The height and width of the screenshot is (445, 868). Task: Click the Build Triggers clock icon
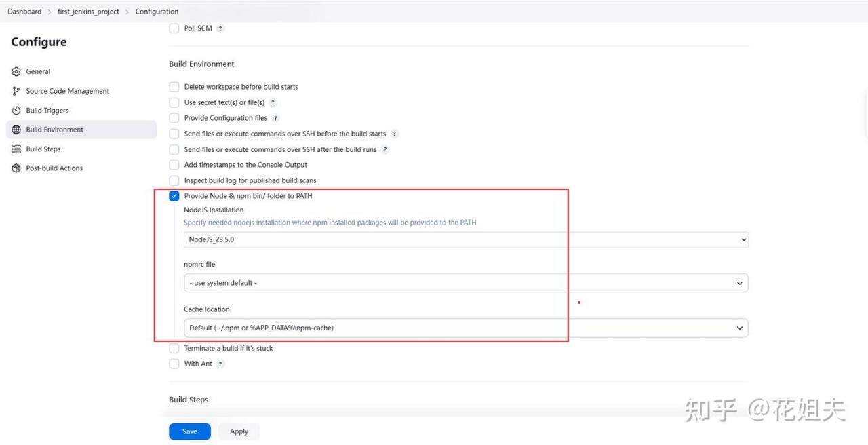pyautogui.click(x=16, y=111)
